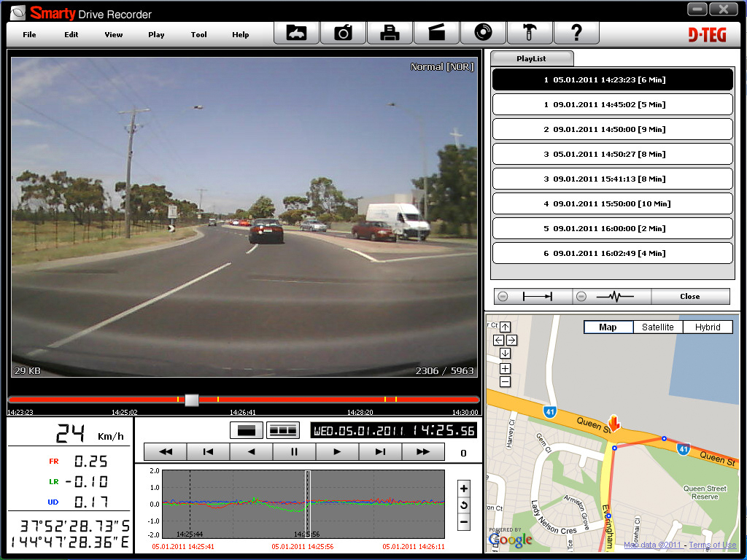Screen dimensions: 747x560
Task: Open the Tool menu
Action: (x=198, y=34)
